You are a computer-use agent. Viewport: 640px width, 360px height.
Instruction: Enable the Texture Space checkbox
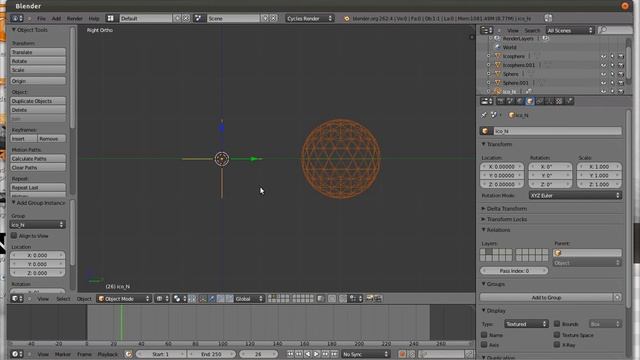click(557, 335)
